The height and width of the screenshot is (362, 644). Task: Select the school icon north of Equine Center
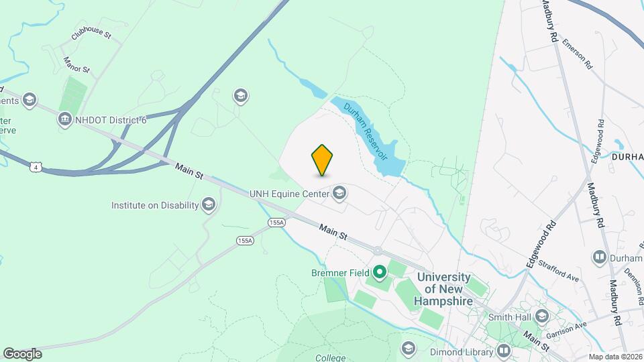241,96
